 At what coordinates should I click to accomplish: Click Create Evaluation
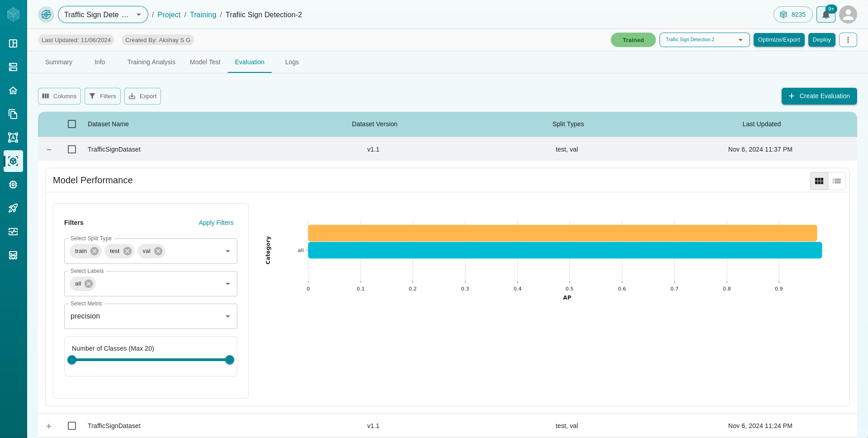click(819, 96)
